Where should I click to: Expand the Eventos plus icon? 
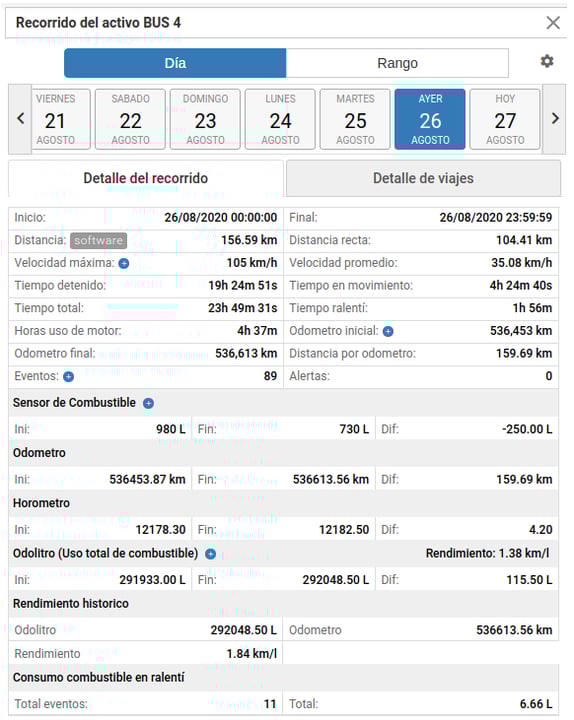pyautogui.click(x=68, y=377)
